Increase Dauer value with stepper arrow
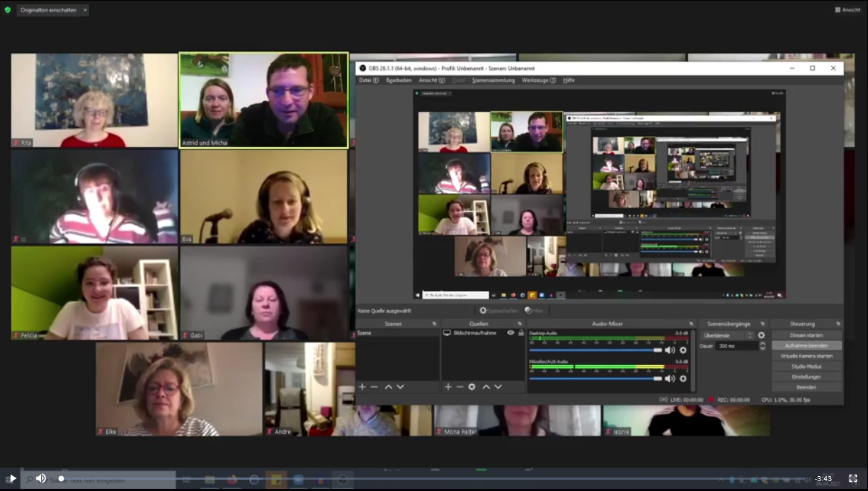This screenshot has height=491, width=868. 763,344
